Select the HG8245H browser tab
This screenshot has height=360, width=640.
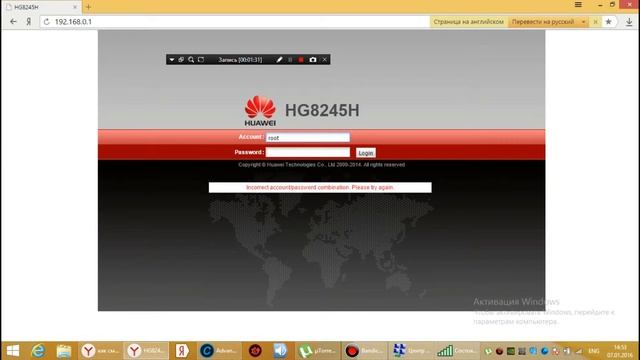click(x=41, y=7)
